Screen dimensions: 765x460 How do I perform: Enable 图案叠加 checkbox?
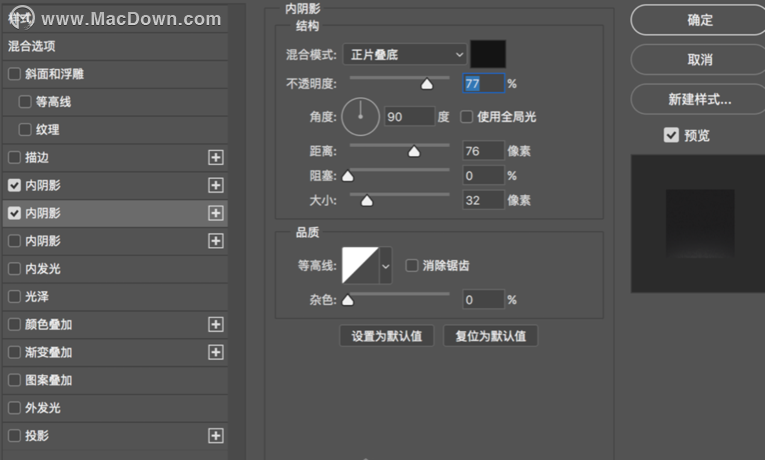[14, 380]
